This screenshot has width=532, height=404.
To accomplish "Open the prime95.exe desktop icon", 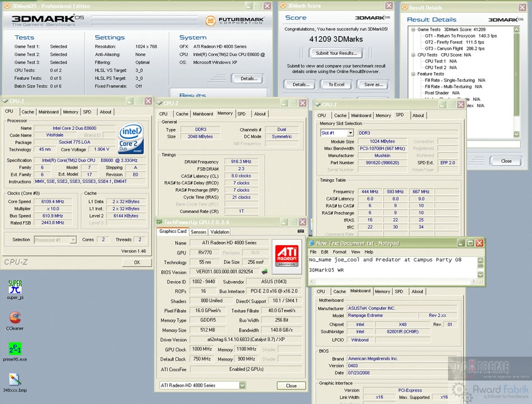I will pyautogui.click(x=15, y=349).
